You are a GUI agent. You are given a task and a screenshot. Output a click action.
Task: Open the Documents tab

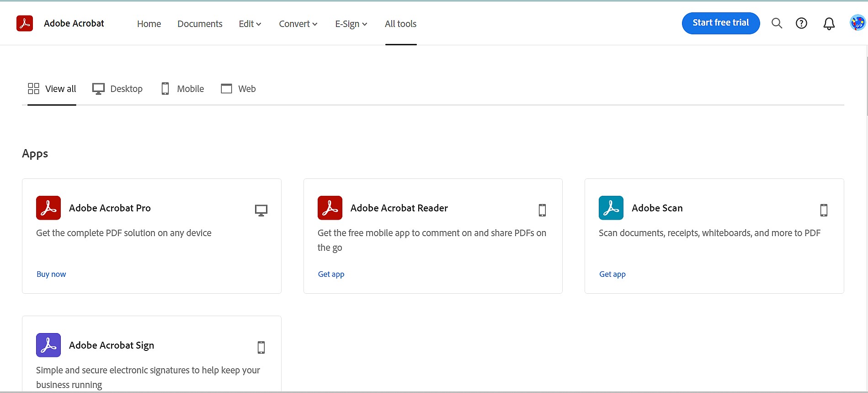(x=200, y=24)
